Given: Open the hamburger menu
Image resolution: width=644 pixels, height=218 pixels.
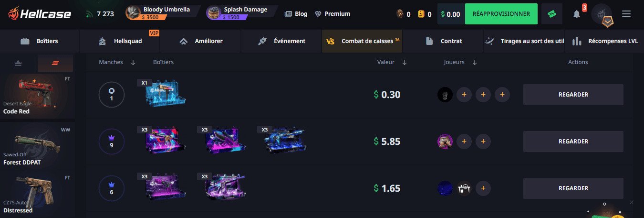Looking at the screenshot, I should click(x=626, y=14).
